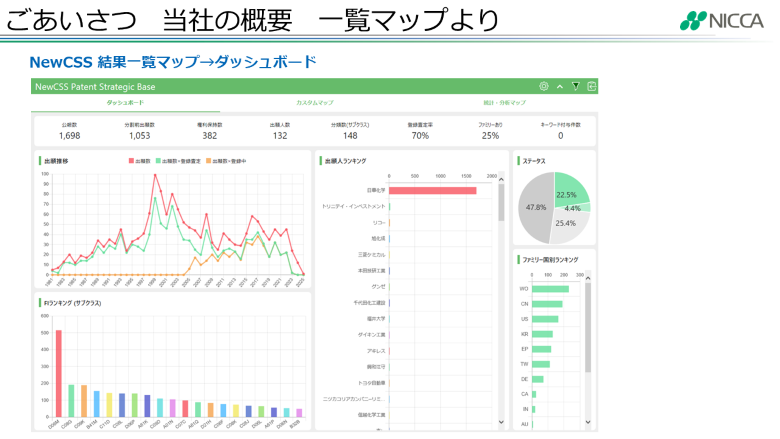The width and height of the screenshot is (780, 439).
Task: Open the filter funnel icon in the header
Action: 576,86
